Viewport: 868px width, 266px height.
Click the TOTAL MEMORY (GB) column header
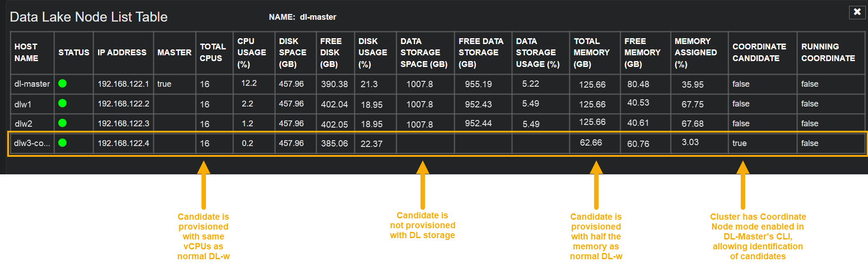pos(591,53)
